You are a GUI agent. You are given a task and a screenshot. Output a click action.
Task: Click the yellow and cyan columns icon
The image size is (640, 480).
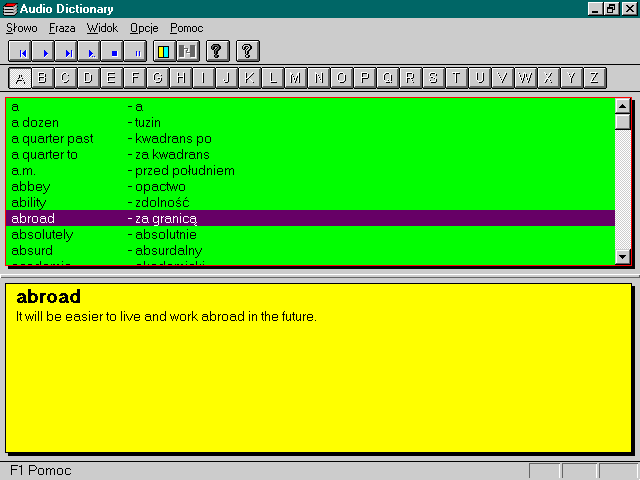pyautogui.click(x=164, y=51)
